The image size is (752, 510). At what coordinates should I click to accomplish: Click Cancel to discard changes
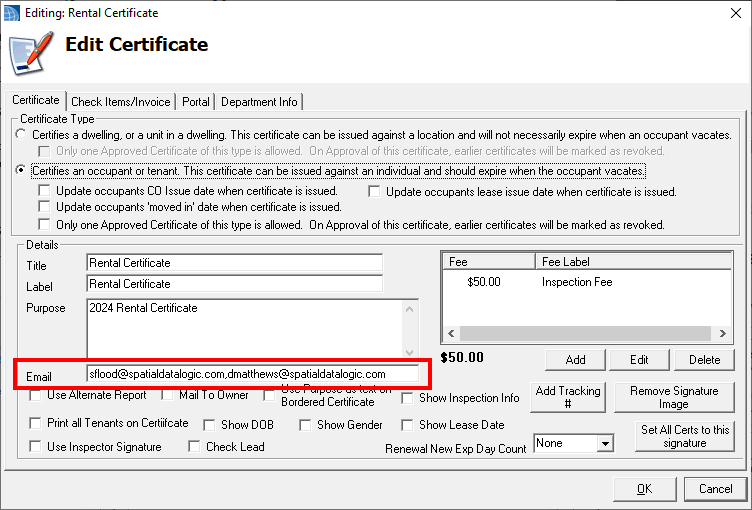pyautogui.click(x=716, y=489)
